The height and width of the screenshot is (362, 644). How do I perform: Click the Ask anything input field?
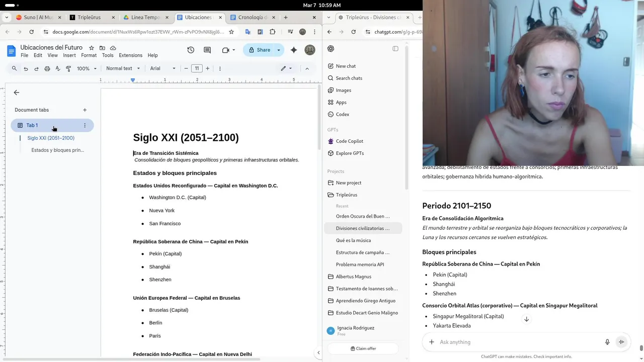519,342
